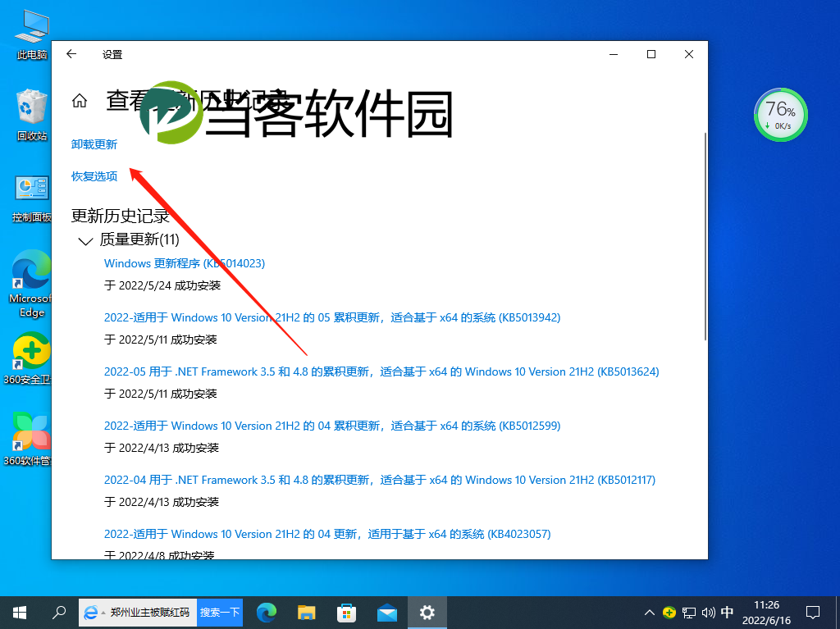Launch 360软件管家 from the desktop
Image resolution: width=840 pixels, height=629 pixels.
pyautogui.click(x=30, y=431)
